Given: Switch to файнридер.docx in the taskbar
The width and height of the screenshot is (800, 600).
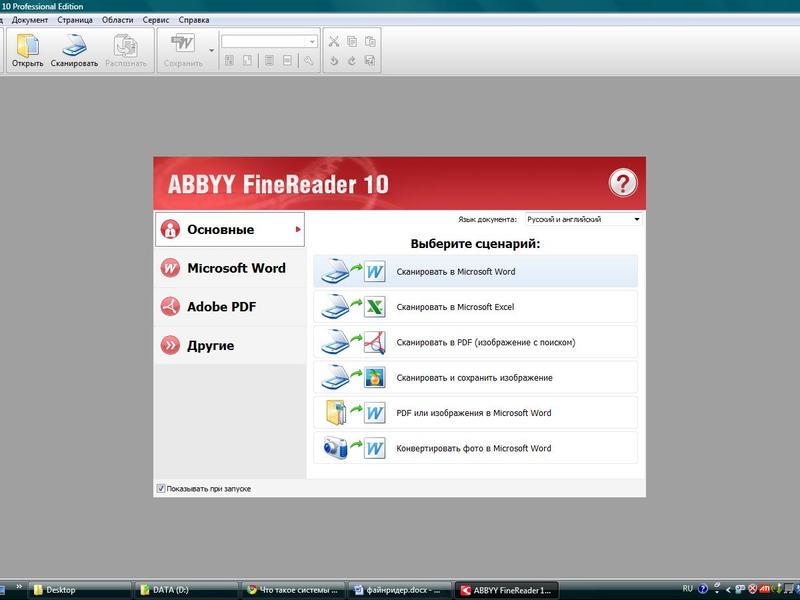Looking at the screenshot, I should tap(399, 590).
